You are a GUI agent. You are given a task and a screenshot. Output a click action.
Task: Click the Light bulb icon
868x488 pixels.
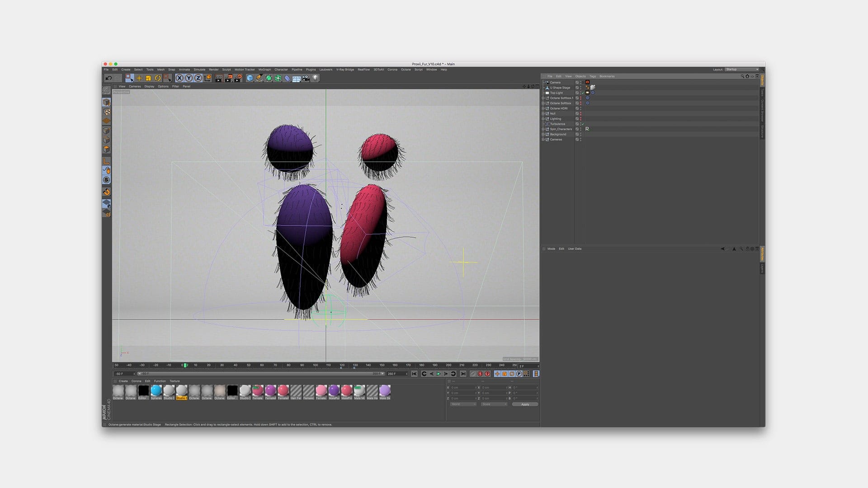coord(316,78)
